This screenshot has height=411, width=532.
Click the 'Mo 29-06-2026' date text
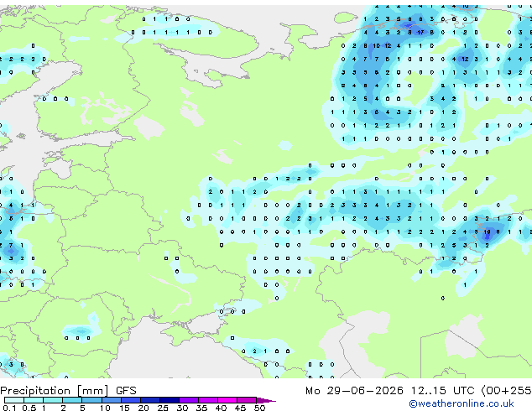pos(355,391)
